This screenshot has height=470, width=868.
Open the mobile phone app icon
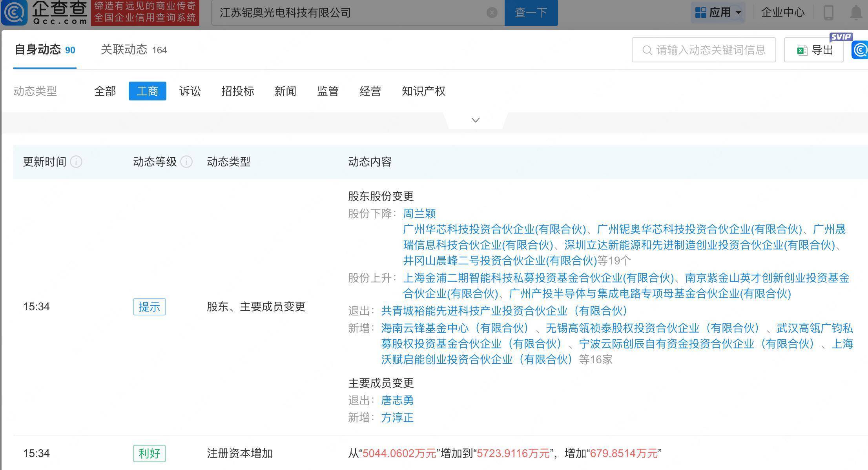[x=828, y=13]
